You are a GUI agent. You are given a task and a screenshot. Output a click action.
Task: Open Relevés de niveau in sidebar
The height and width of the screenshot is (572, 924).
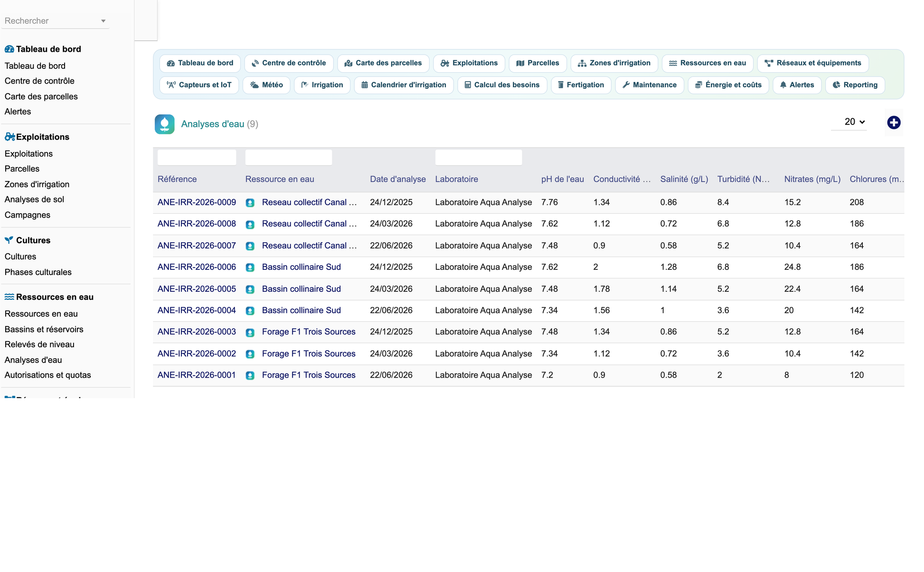coord(39,344)
